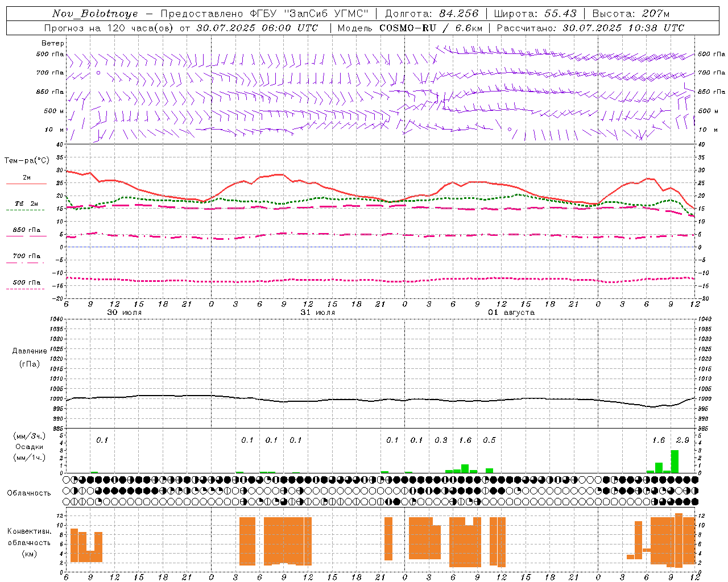The height and width of the screenshot is (582, 728).
Task: Click the Nov_Bolotnoye station title
Action: 95,14
